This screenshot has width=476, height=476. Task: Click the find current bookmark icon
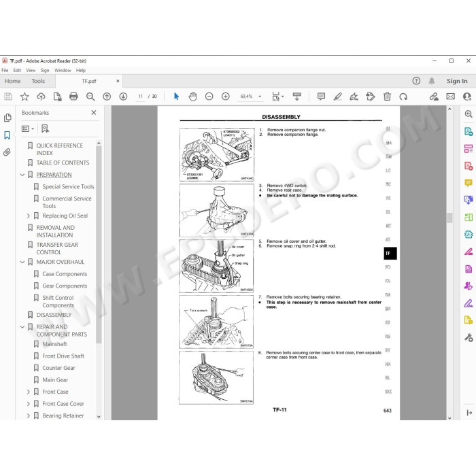(x=46, y=129)
